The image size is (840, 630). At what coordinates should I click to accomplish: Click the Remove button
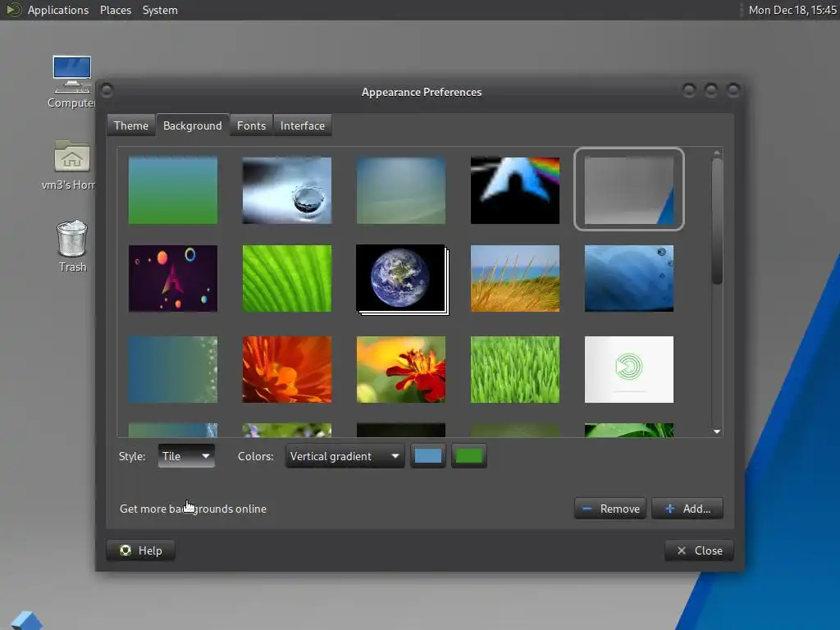(610, 509)
